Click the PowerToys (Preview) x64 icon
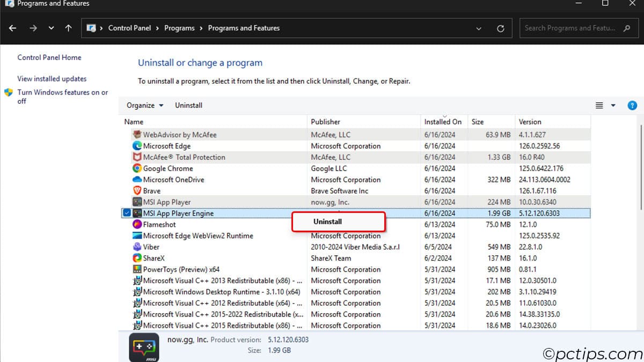The image size is (644, 362). 136,269
